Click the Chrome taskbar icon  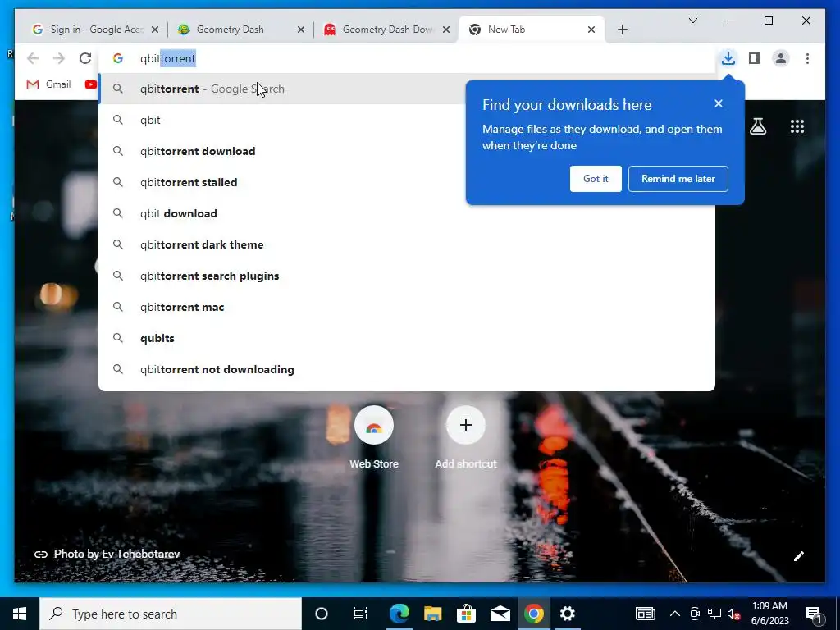(x=533, y=614)
